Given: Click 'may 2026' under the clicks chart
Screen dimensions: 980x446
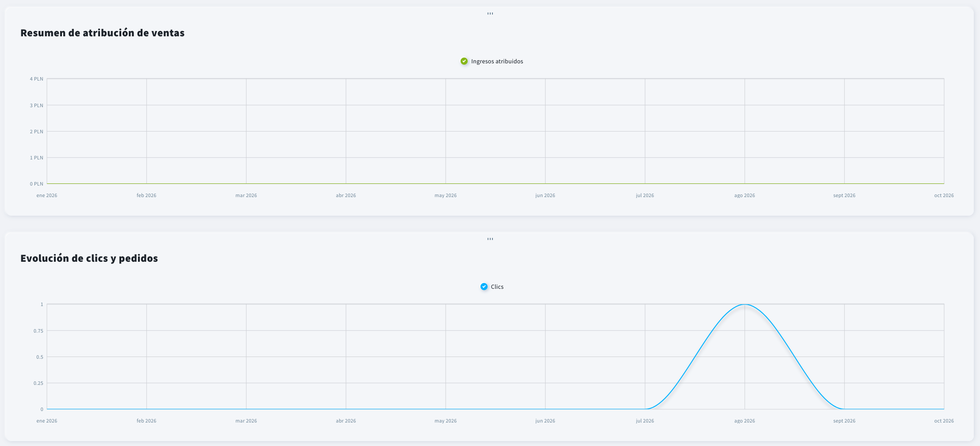Looking at the screenshot, I should pyautogui.click(x=446, y=421).
